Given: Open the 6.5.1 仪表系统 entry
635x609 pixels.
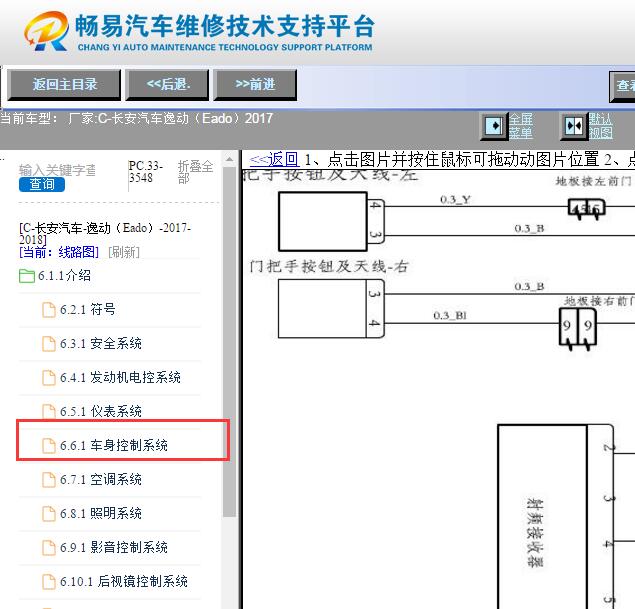Looking at the screenshot, I should pyautogui.click(x=101, y=412).
